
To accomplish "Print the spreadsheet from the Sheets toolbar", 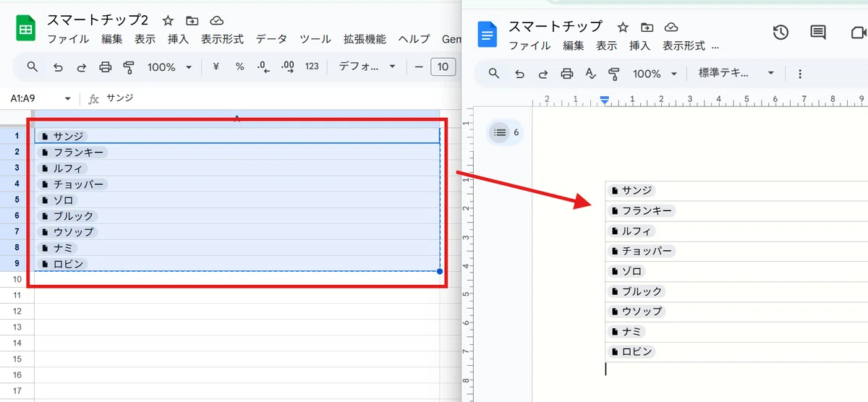I will tap(106, 67).
